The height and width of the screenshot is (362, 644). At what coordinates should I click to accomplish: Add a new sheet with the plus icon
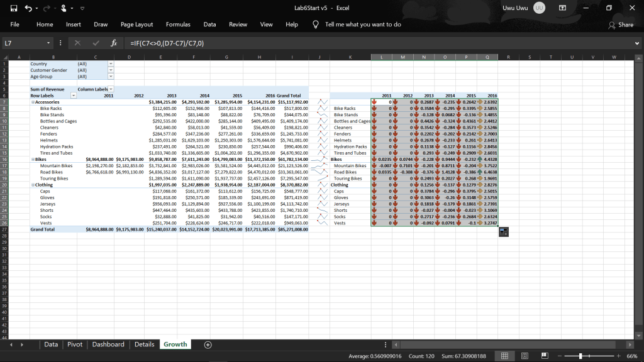208,344
